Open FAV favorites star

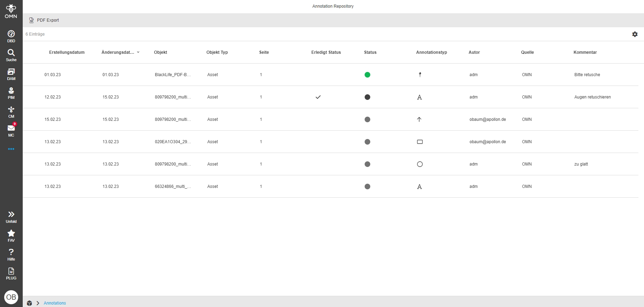[x=11, y=236]
